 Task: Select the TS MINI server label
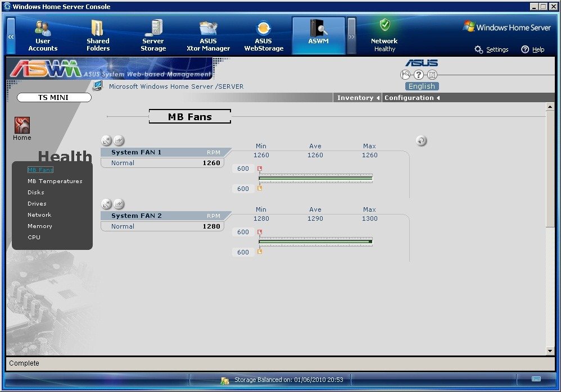click(x=54, y=97)
